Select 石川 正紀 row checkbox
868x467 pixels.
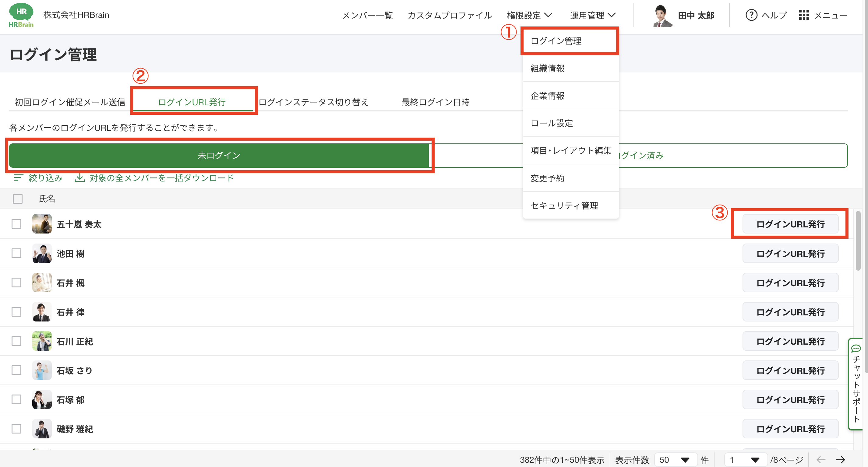tap(16, 341)
